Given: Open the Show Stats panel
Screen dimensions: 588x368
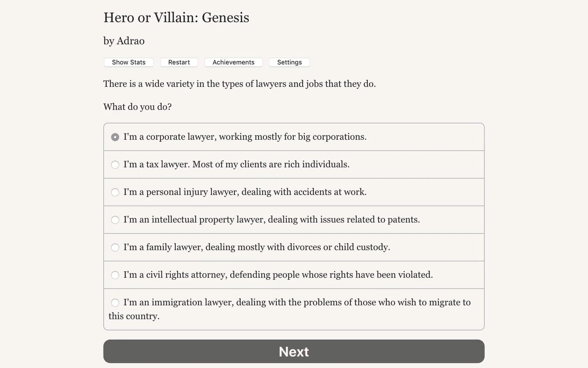Looking at the screenshot, I should pyautogui.click(x=128, y=62).
